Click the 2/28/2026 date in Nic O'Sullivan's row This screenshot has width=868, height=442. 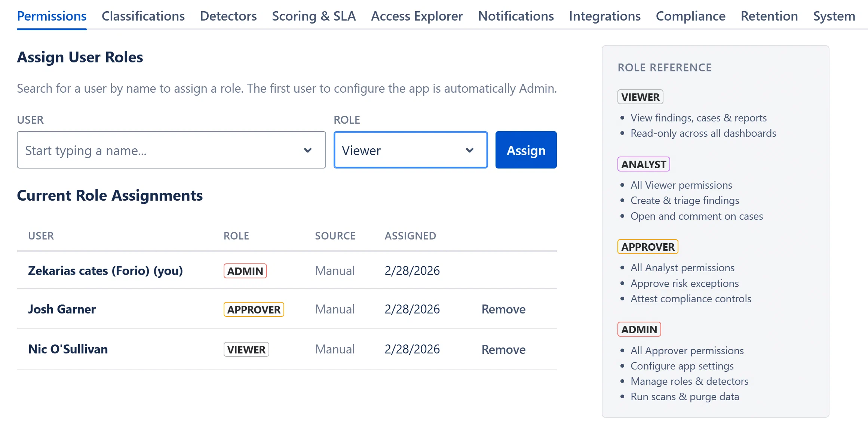click(x=412, y=349)
